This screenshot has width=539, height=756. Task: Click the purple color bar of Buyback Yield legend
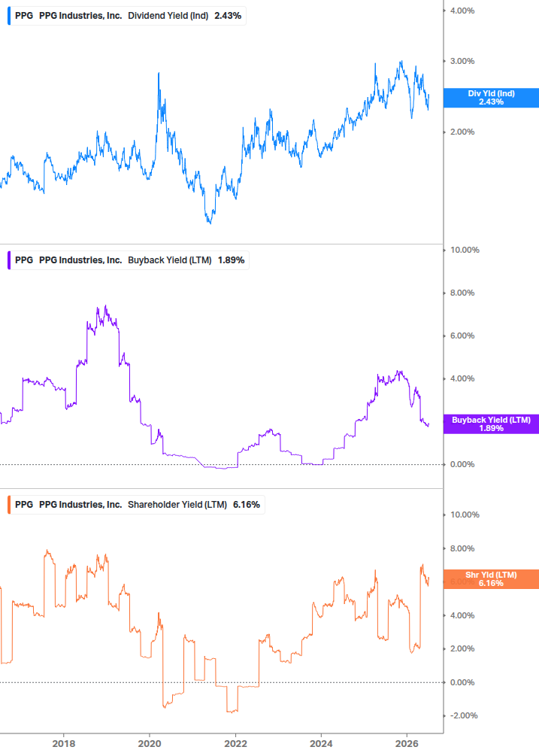[9, 260]
